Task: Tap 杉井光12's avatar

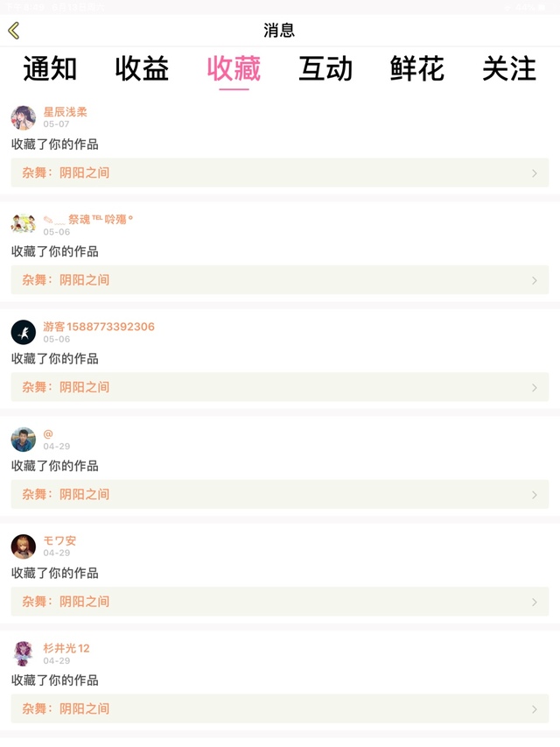Action: tap(24, 653)
